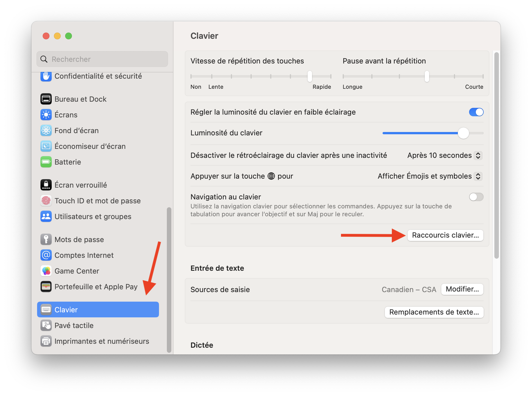
Task: Click the Bureau et Dock icon
Action: click(46, 99)
